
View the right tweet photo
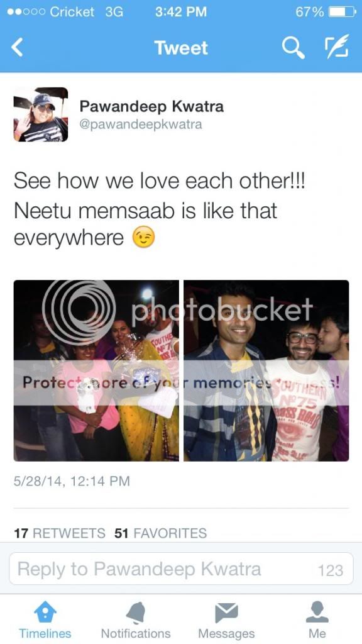pos(266,370)
